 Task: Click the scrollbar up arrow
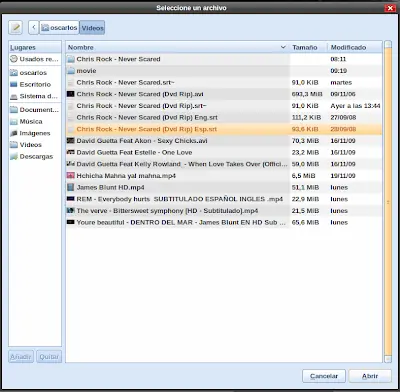pyautogui.click(x=388, y=44)
